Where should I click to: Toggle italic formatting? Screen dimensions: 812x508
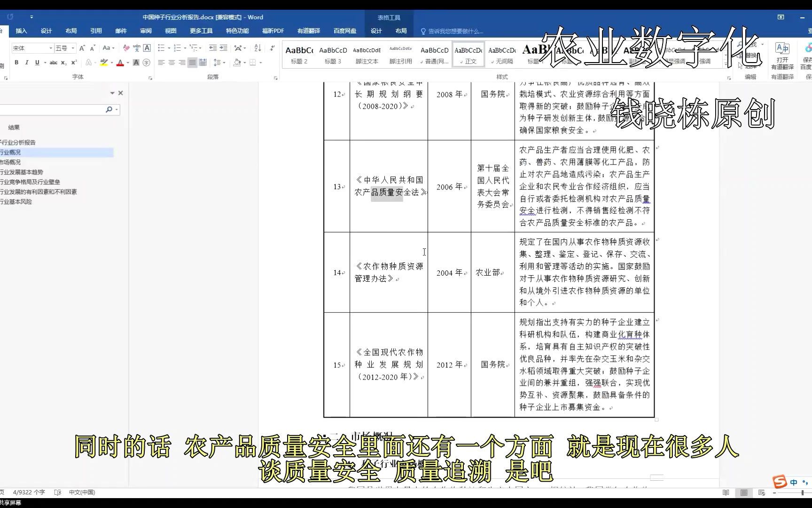[x=27, y=63]
